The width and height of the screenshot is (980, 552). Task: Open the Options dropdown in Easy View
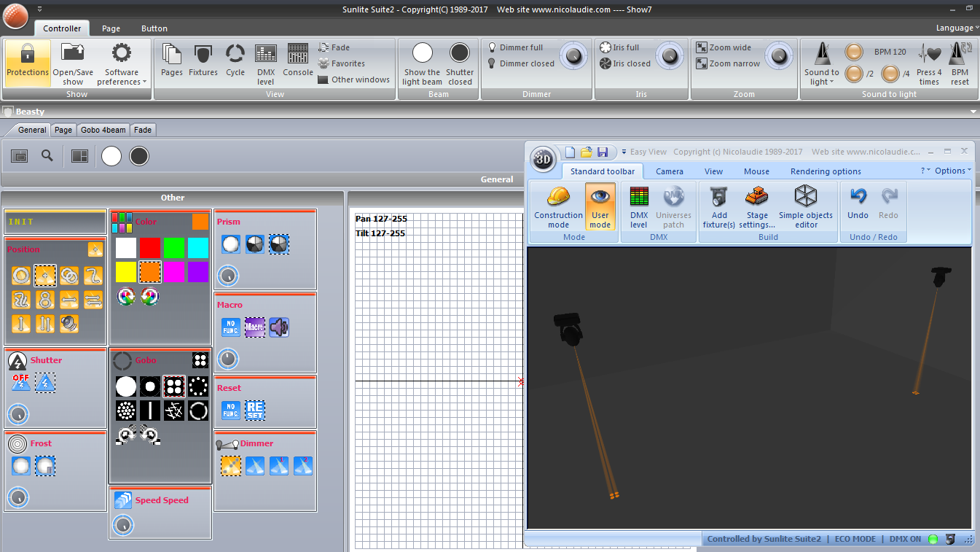953,171
